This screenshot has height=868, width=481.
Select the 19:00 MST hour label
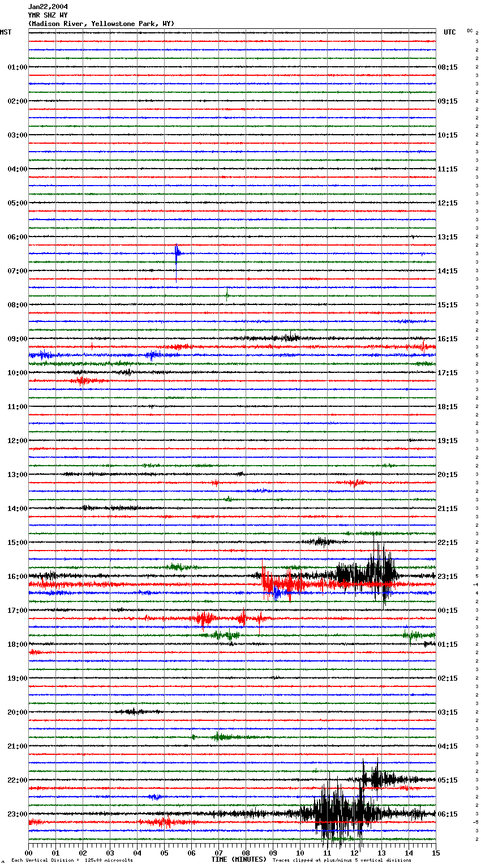18,678
